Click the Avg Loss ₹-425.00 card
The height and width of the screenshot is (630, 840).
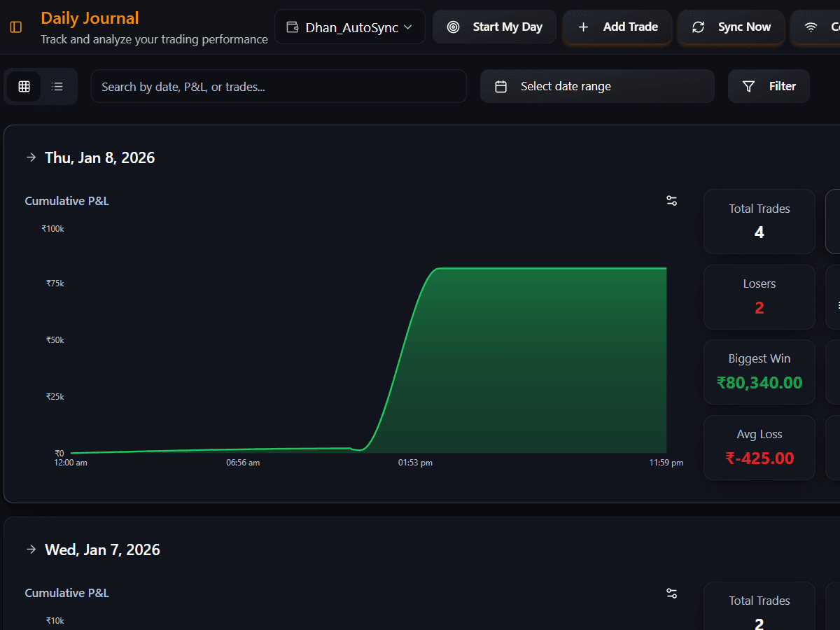(x=759, y=447)
